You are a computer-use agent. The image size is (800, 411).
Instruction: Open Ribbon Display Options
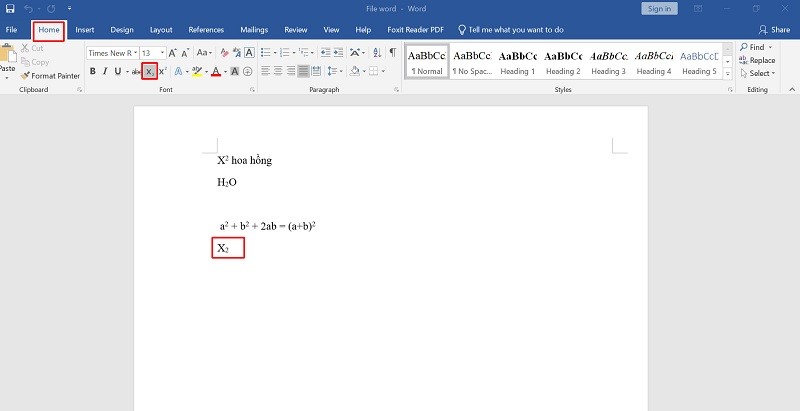[698, 9]
